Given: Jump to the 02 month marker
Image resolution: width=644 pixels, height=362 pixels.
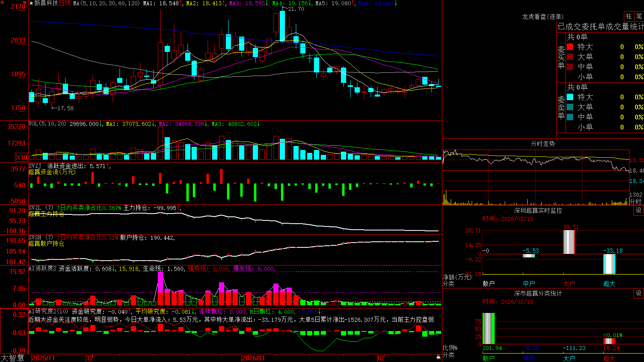Looking at the screenshot, I should (x=381, y=358).
